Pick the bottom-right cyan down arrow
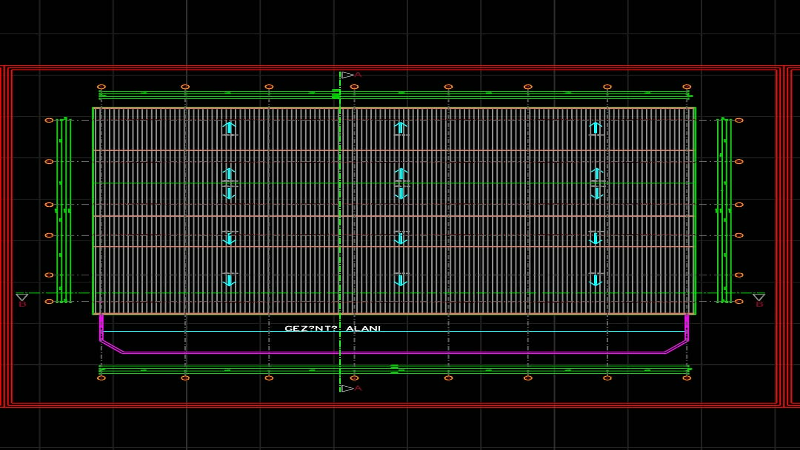Screen dimensions: 800x450 (x=596, y=280)
